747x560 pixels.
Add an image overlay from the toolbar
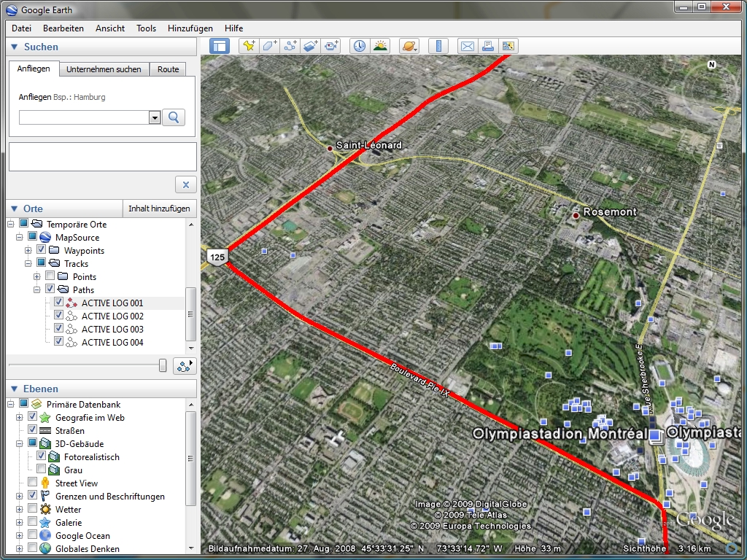pos(310,46)
